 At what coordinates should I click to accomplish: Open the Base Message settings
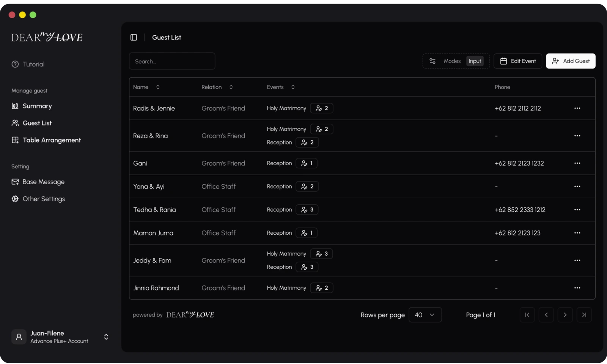[43, 182]
